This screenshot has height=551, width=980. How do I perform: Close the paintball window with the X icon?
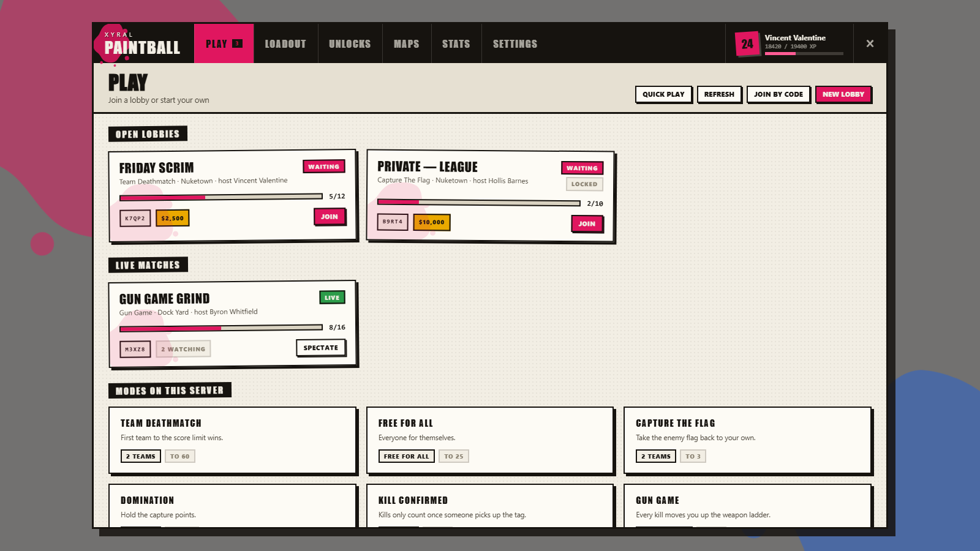point(870,43)
